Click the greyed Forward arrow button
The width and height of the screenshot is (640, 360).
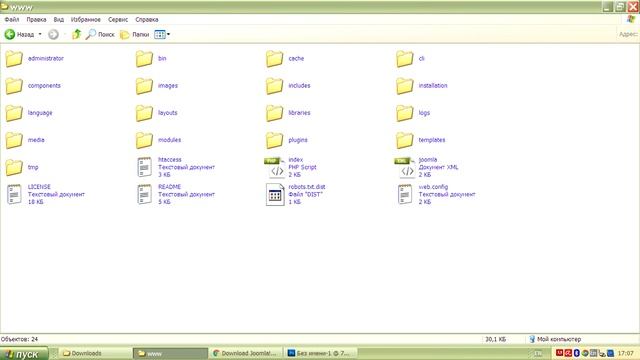coord(53,35)
